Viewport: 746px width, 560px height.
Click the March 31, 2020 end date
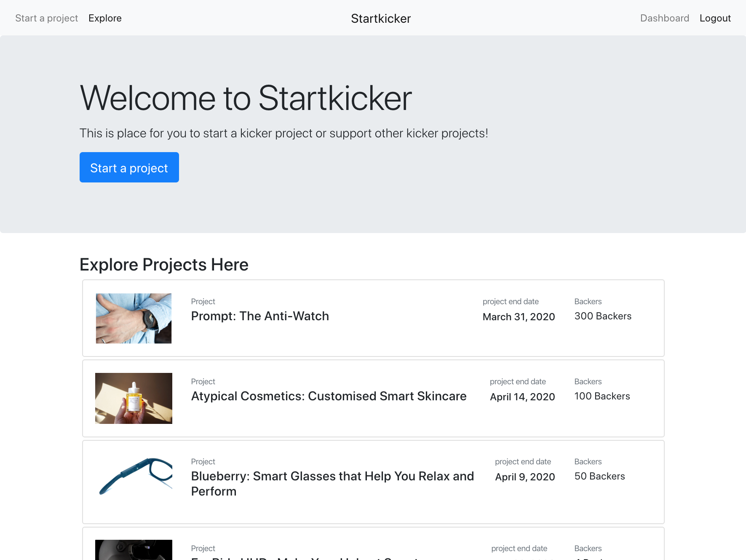click(x=519, y=317)
